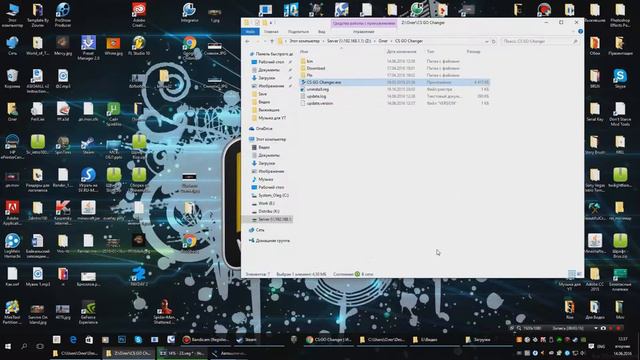Screen dimensions: 640x360
Task: Select the Kaspersky Internet Security desktop icon
Action: (62, 213)
